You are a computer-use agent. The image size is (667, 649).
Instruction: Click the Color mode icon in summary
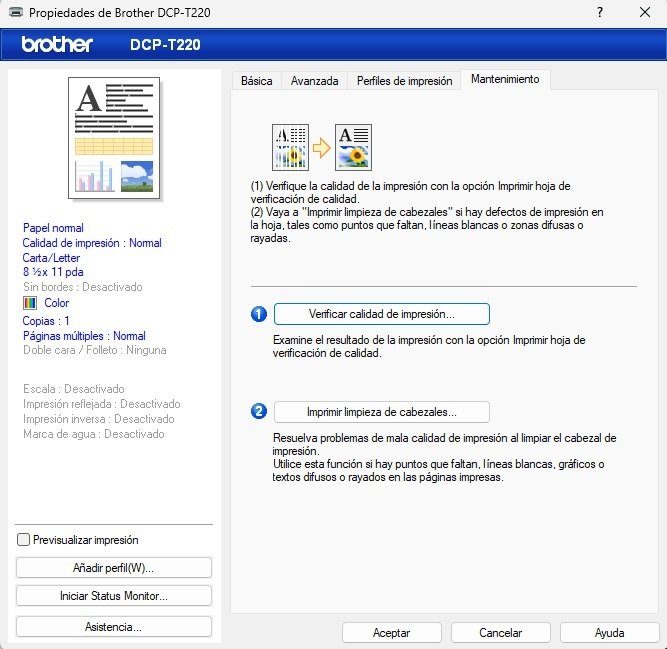click(x=30, y=303)
